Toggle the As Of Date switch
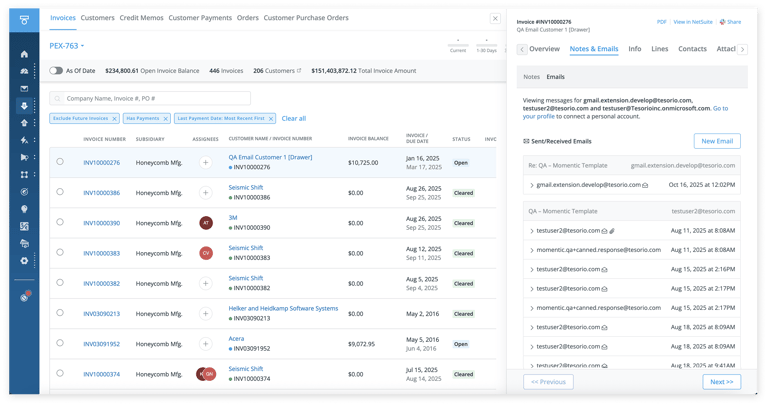 [56, 71]
